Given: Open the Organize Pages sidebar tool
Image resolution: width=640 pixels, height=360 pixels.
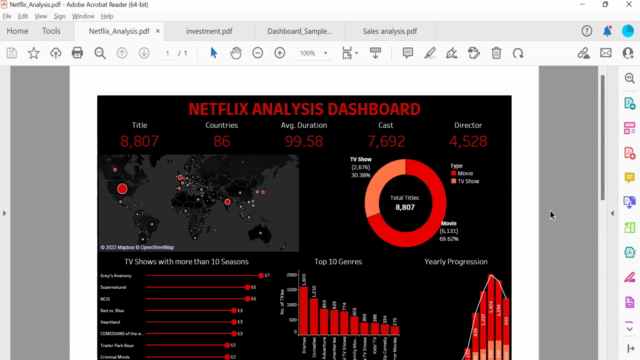Looking at the screenshot, I should 629,128.
